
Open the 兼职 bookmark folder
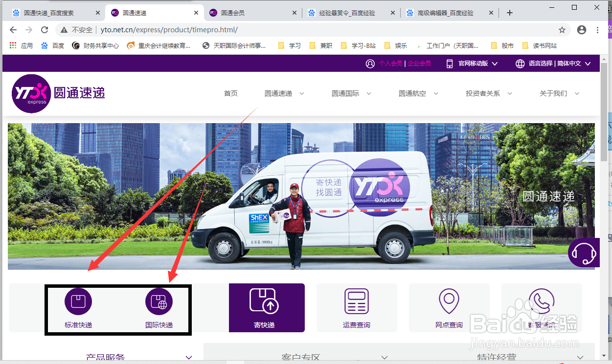coord(321,45)
